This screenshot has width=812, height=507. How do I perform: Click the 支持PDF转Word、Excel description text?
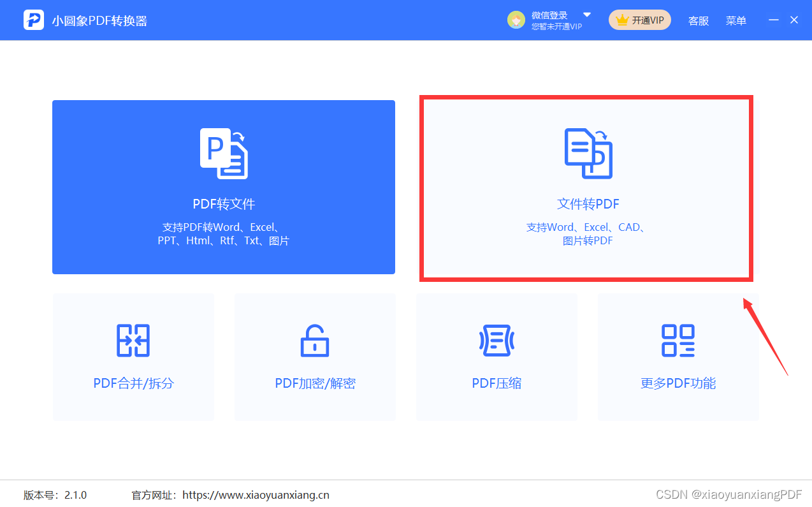click(x=224, y=234)
